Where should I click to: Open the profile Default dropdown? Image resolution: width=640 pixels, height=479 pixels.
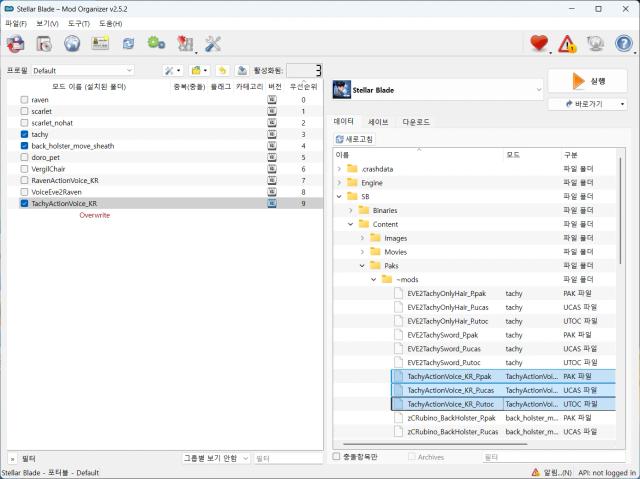pyautogui.click(x=83, y=71)
